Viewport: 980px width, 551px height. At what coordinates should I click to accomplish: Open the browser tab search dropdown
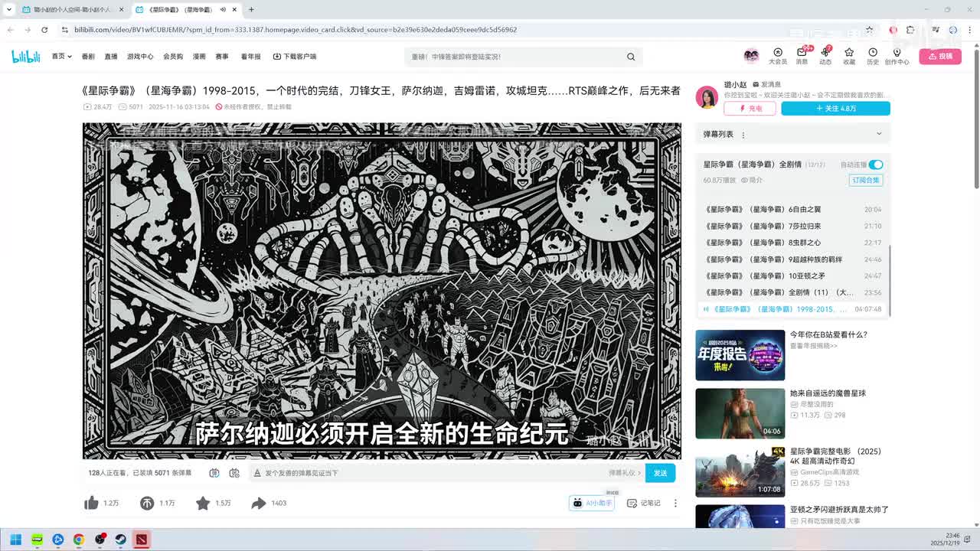(8, 9)
